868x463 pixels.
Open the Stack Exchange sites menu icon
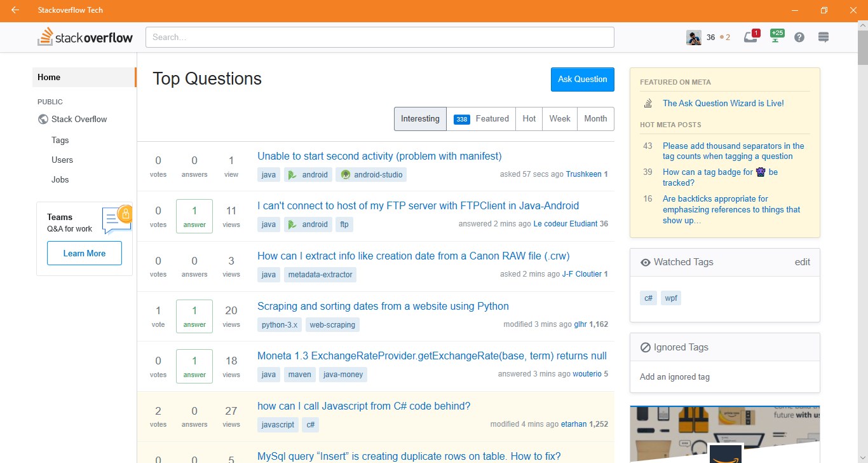(824, 38)
